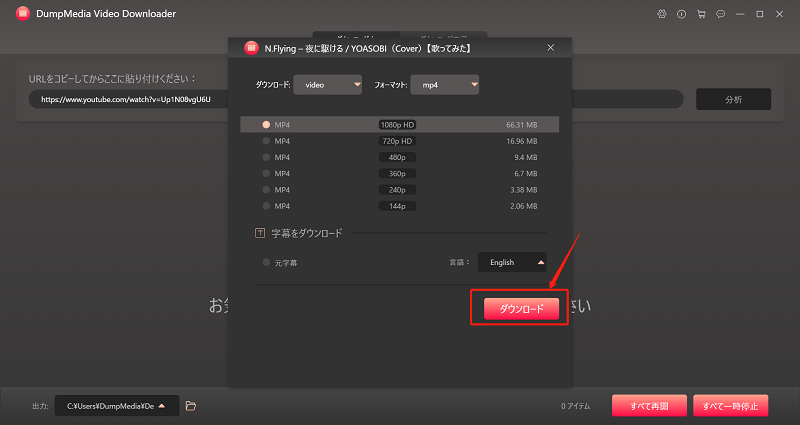The height and width of the screenshot is (425, 800).
Task: Expand the output path dropdown C:¥Users¥DumpMedia
Action: [x=117, y=406]
